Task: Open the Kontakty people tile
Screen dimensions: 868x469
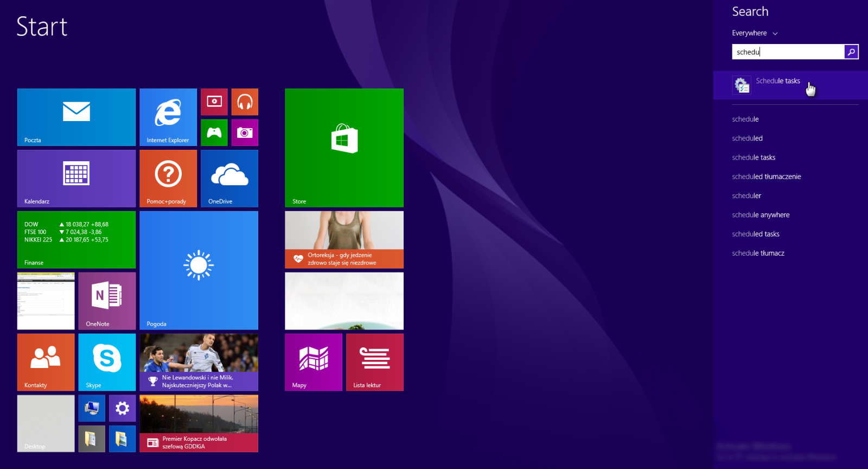Action: tap(46, 363)
